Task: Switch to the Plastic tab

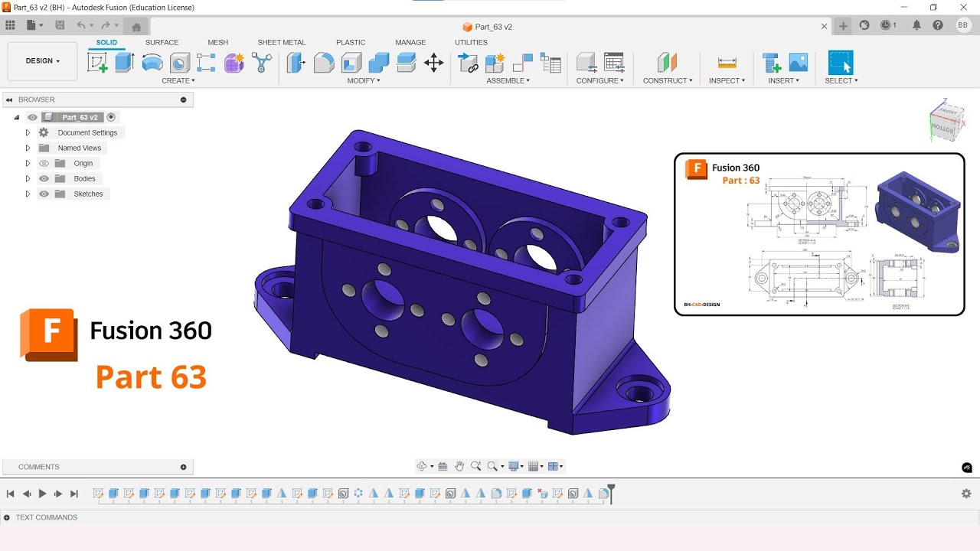Action: point(351,42)
